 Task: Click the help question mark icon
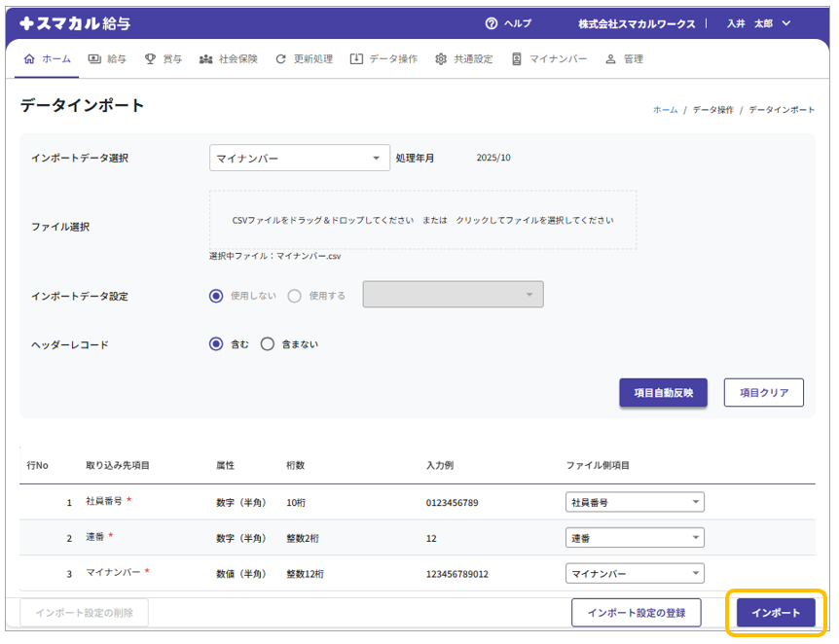pos(491,23)
